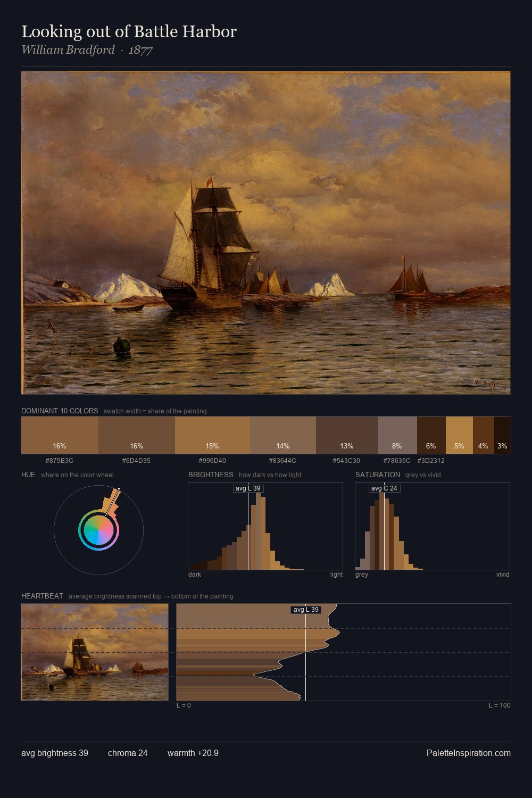The image size is (532, 798).
Task: Click the #875E3C swatch showing 16%
Action: click(60, 435)
